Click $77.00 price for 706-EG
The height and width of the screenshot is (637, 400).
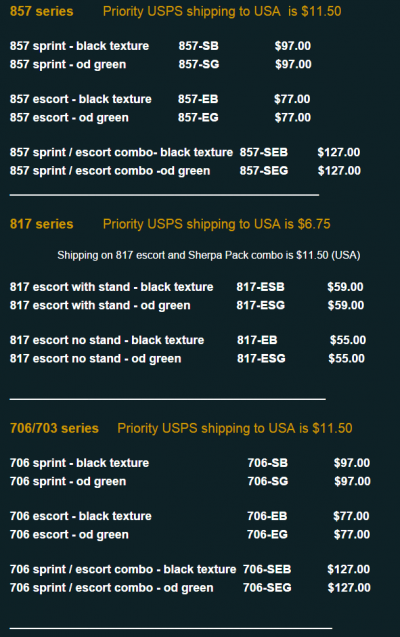[x=352, y=535]
